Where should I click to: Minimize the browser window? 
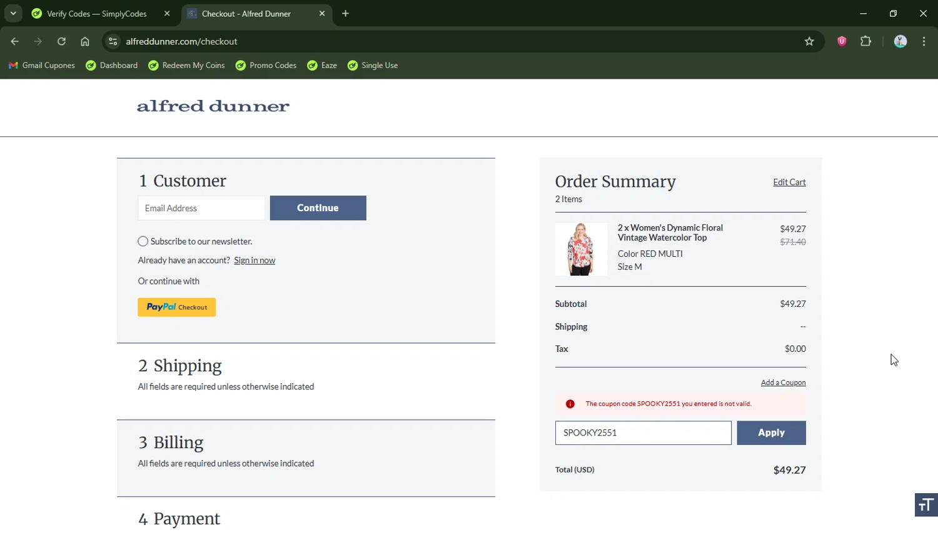pos(864,14)
